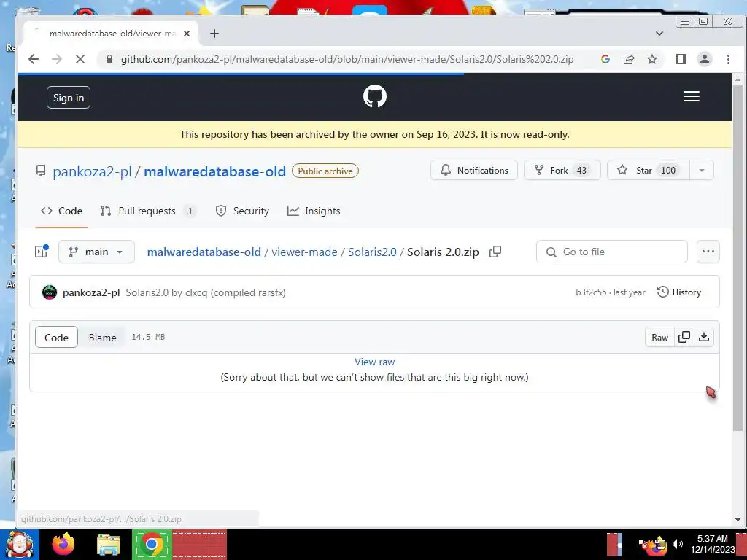Copy raw file contents icon
Screen dimensions: 747x560
click(x=684, y=337)
